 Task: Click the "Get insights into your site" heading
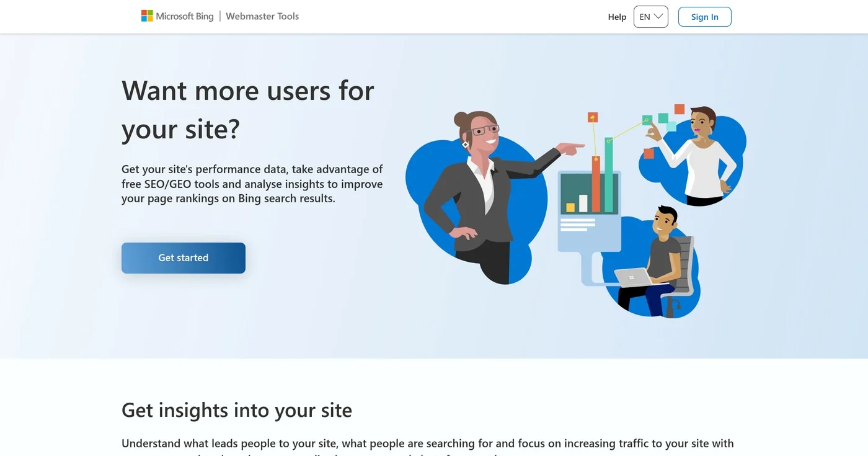237,410
